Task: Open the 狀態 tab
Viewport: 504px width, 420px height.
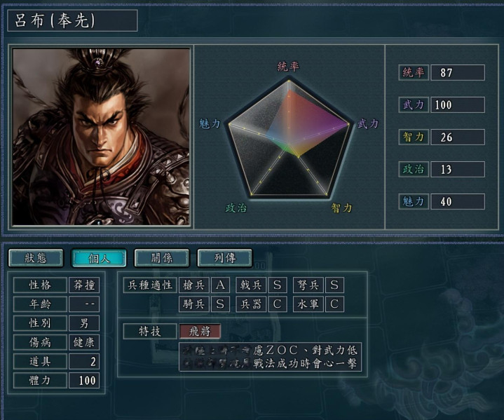Action: (36, 258)
